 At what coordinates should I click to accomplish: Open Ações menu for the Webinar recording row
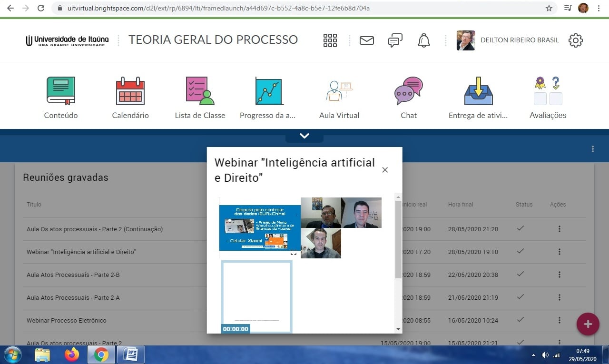click(x=559, y=252)
